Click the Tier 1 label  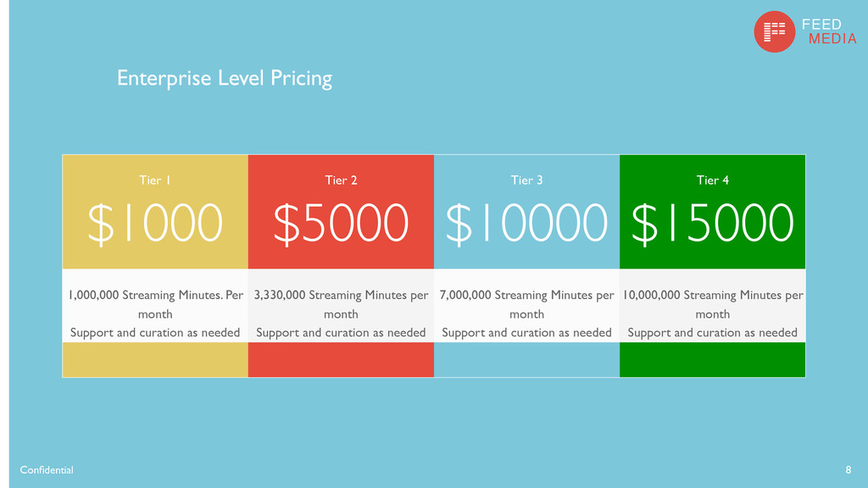pyautogui.click(x=155, y=180)
